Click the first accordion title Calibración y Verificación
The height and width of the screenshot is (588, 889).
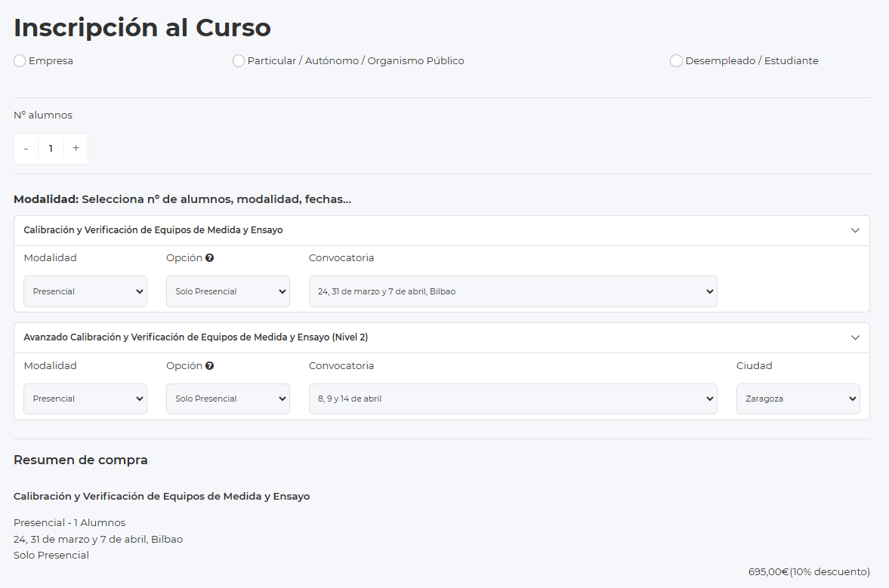pos(153,230)
